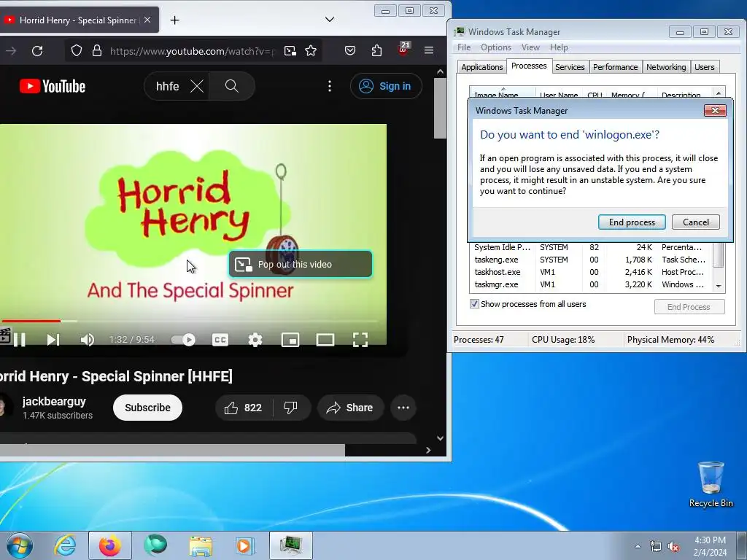
Task: Click the browser vertical scrollbar thumb
Action: 440,109
